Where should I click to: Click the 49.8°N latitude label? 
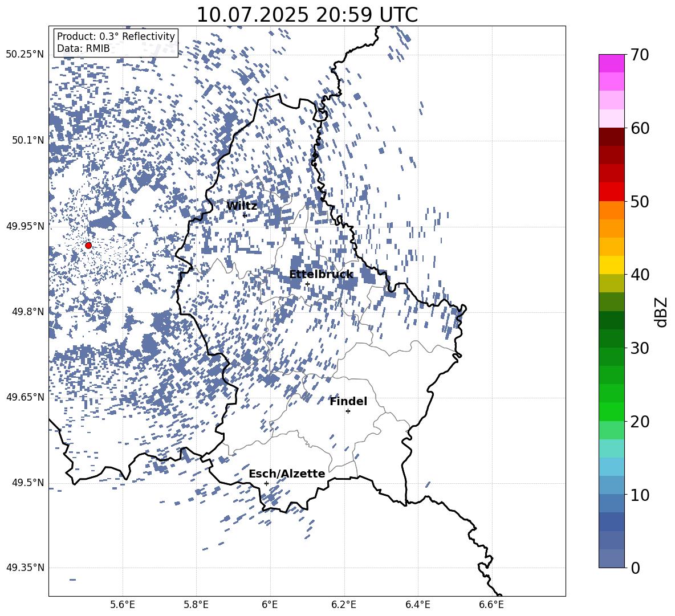point(29,312)
